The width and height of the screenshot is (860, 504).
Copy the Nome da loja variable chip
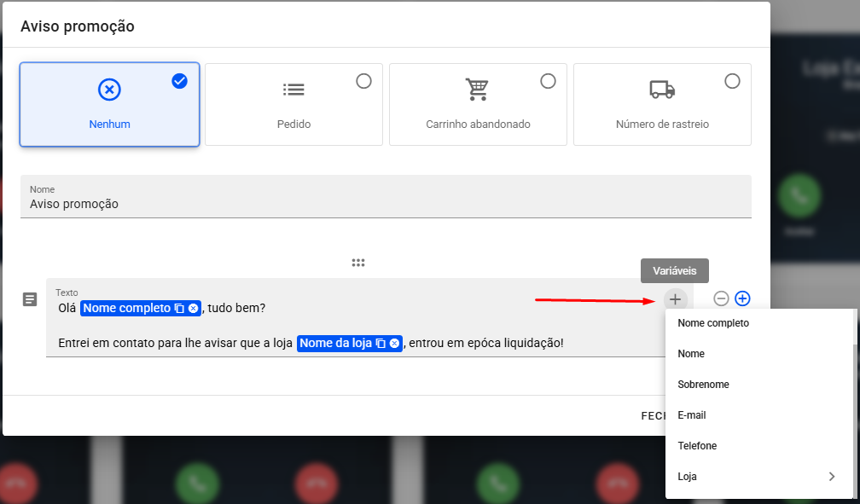pos(381,344)
